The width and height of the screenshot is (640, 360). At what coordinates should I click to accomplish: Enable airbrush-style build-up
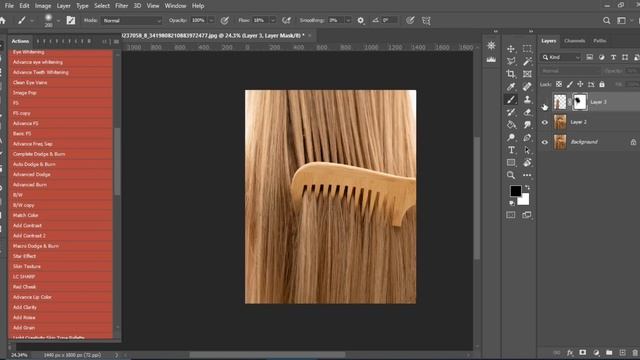click(287, 20)
